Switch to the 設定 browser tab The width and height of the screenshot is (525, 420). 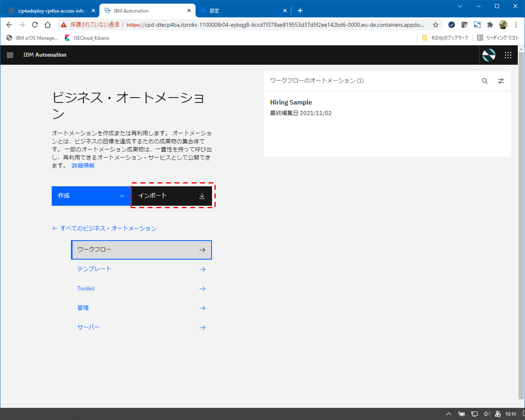242,11
